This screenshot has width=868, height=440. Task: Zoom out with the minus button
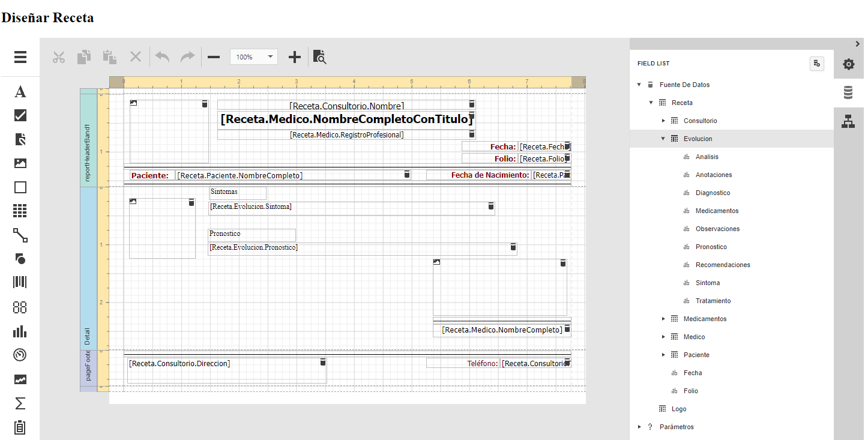tap(214, 57)
